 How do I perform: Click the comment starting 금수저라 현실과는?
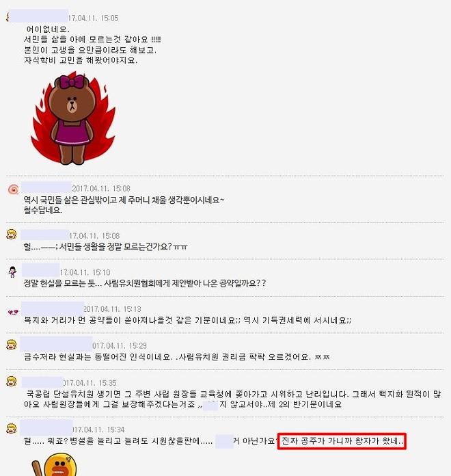click(177, 357)
